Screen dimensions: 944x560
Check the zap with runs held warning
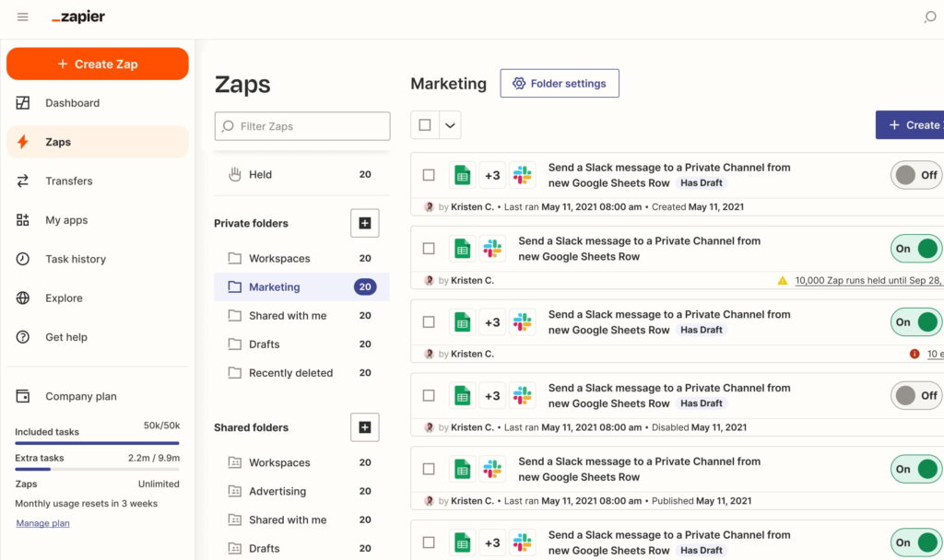point(429,249)
